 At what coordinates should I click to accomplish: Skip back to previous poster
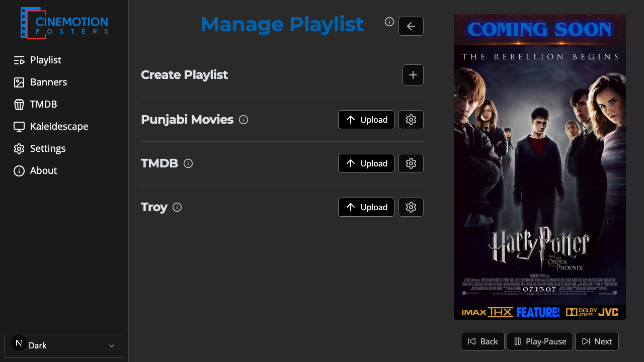482,341
